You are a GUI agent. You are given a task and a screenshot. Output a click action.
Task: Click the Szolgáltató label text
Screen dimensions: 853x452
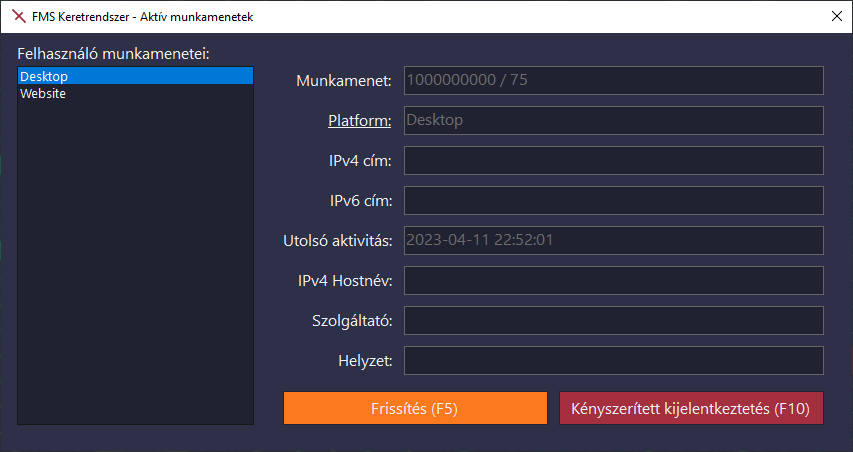click(351, 321)
